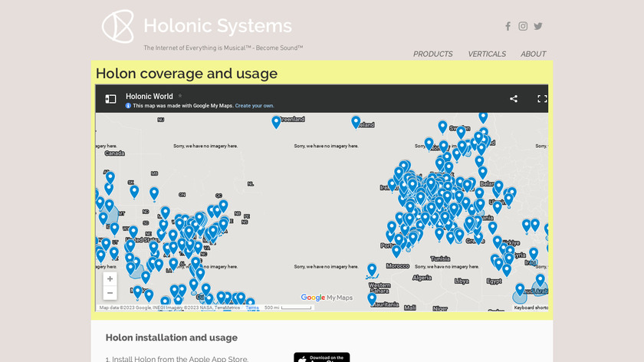Click the Holonic Systems logo

[118, 26]
